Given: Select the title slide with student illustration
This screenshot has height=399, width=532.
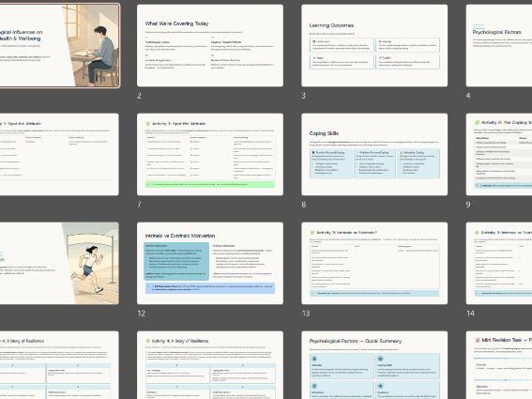Looking at the screenshot, I should pos(59,45).
